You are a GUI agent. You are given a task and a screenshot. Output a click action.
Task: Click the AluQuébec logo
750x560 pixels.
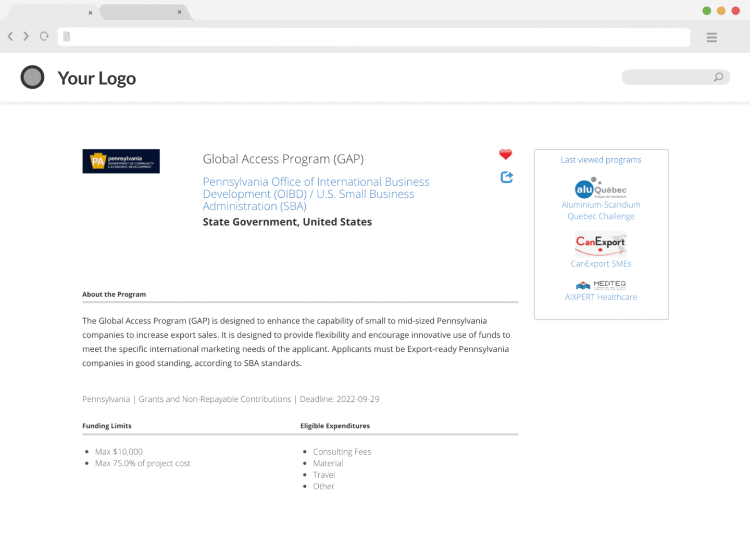(x=601, y=188)
